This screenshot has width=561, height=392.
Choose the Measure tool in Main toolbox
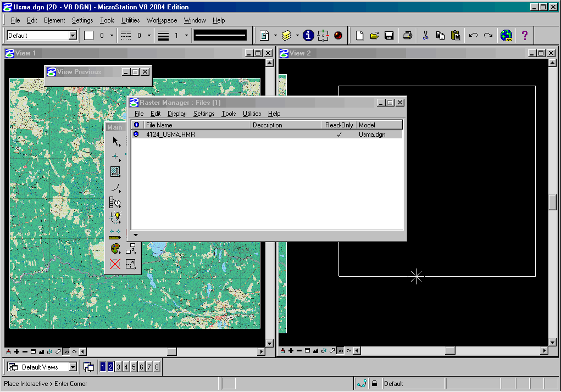pyautogui.click(x=115, y=234)
